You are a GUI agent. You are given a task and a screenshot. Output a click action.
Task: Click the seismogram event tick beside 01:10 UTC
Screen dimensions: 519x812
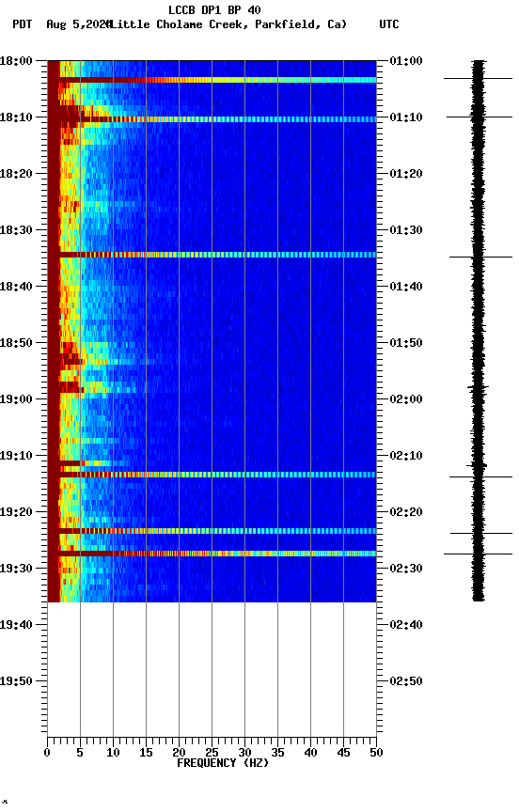pyautogui.click(x=480, y=117)
